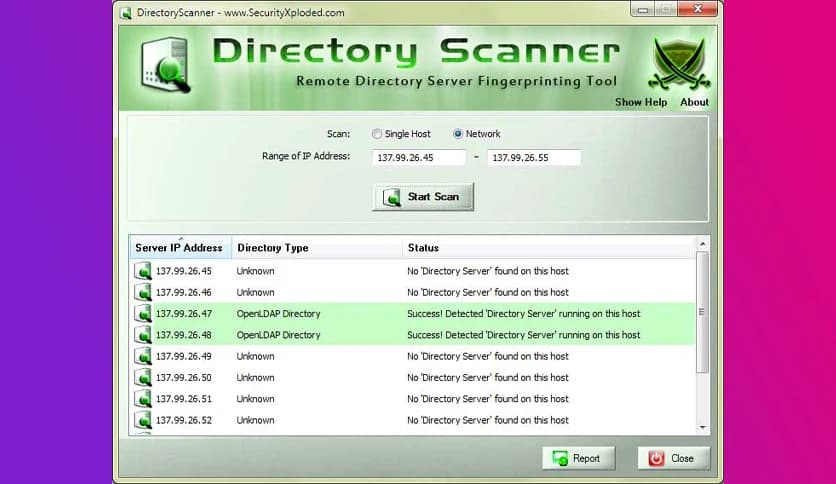The width and height of the screenshot is (836, 484).
Task: Click the Directory Scanner server logo icon
Action: 166,64
